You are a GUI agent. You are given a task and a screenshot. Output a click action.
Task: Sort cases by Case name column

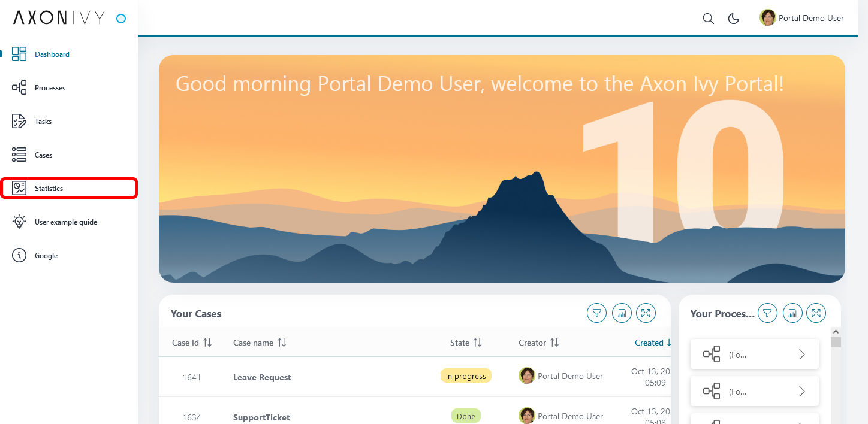(260, 343)
